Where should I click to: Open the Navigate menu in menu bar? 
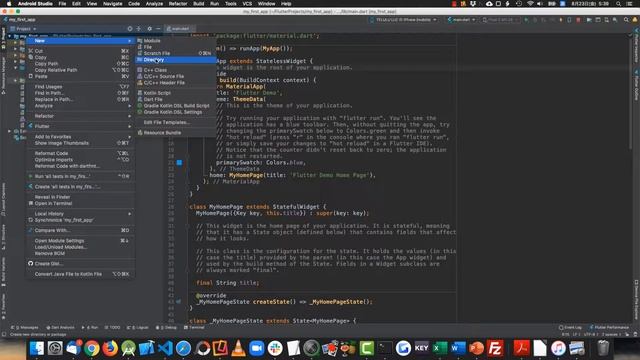click(112, 4)
